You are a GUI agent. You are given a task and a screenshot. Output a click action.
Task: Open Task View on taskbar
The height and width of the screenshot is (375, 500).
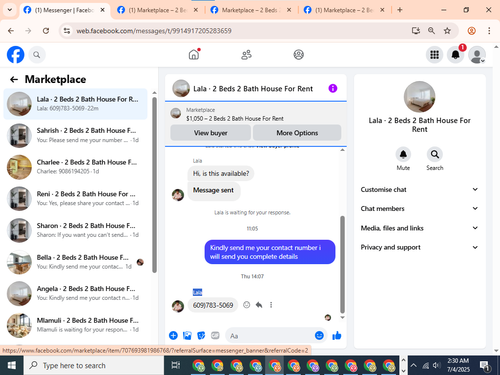point(176,366)
